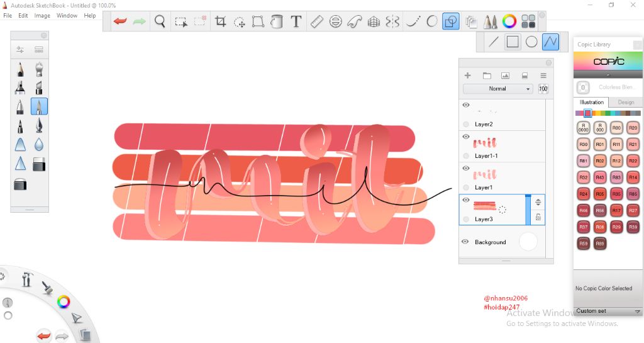Hide Layer1-1 using its eye icon
Screen dimensions: 644x343
click(x=466, y=137)
